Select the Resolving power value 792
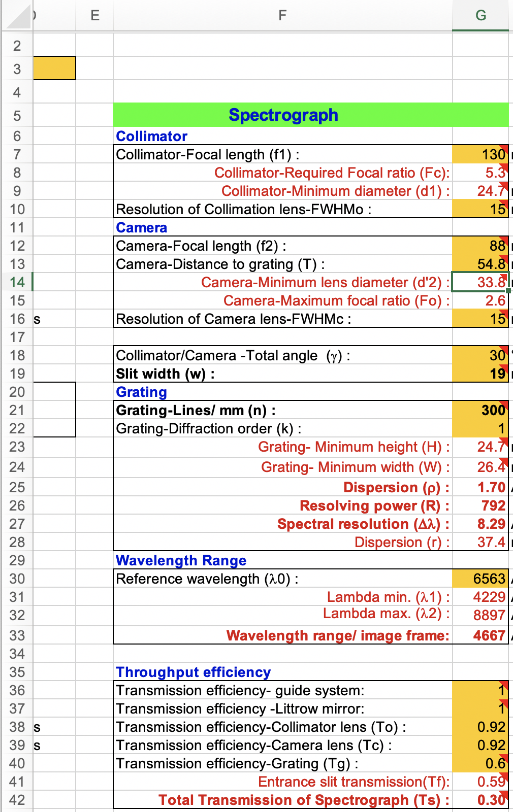 click(x=480, y=505)
